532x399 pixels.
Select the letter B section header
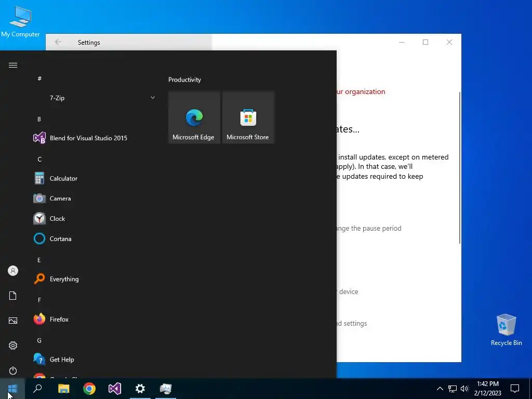point(39,119)
